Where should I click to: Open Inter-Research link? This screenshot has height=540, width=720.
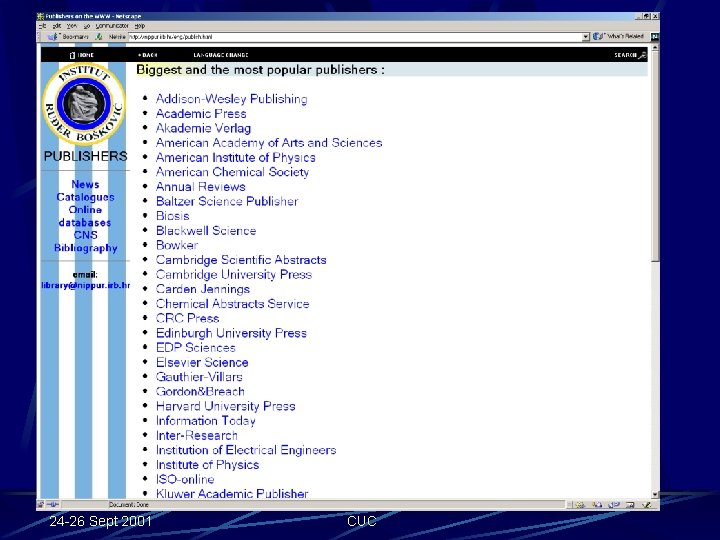coord(197,436)
